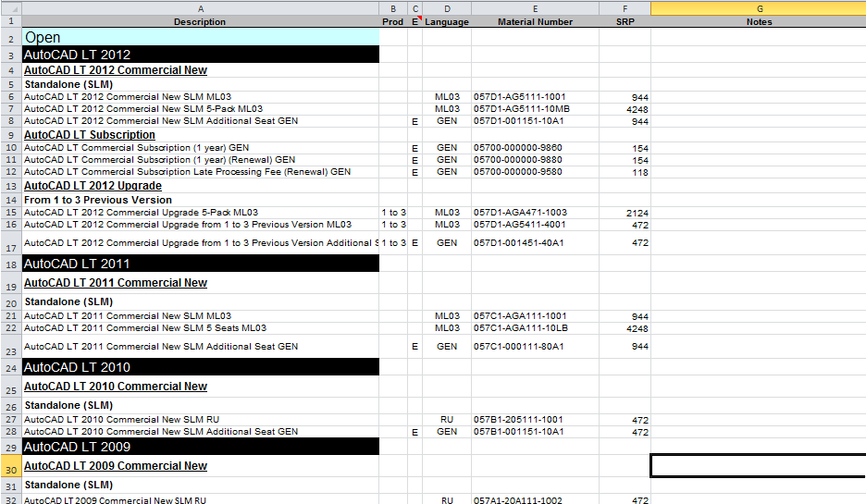Select material number 057D1-001451-40A1
Viewport: 866px width, 504px height.
click(x=535, y=243)
